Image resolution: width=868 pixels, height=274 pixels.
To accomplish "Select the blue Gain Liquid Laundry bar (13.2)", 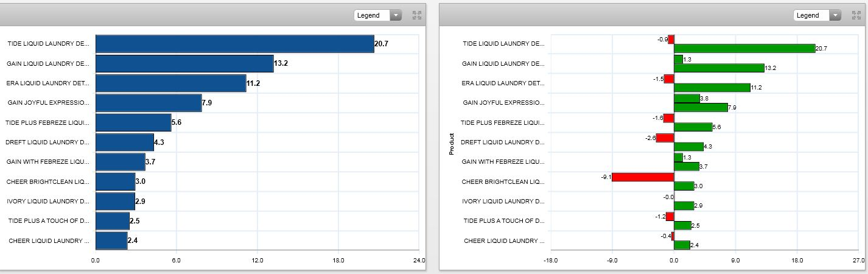I will click(x=184, y=63).
